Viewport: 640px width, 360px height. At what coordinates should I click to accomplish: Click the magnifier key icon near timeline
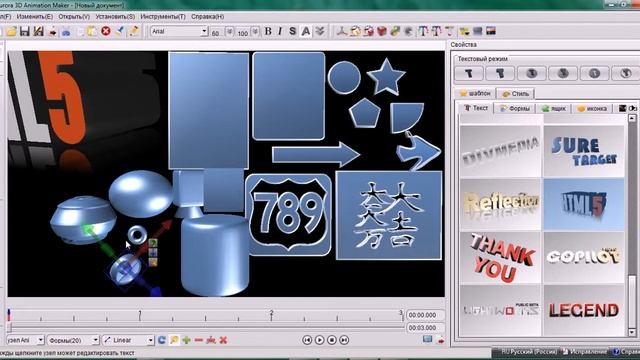(174, 340)
